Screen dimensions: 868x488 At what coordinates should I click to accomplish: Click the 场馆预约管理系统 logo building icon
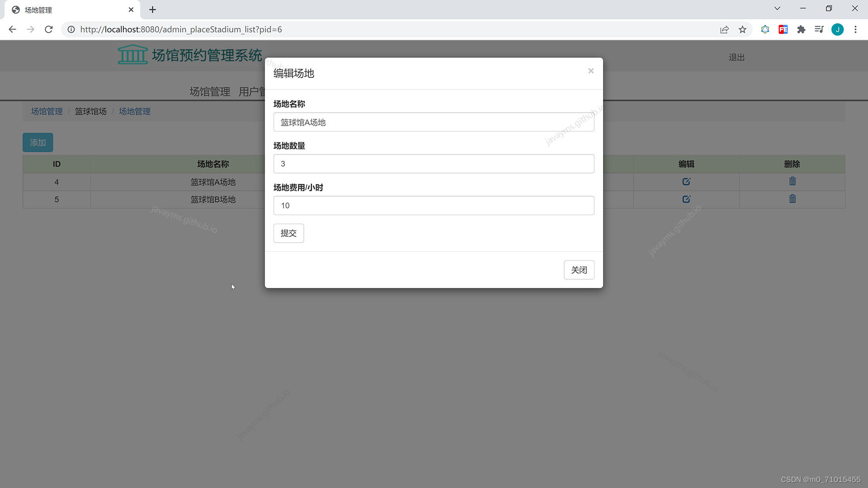(x=132, y=55)
